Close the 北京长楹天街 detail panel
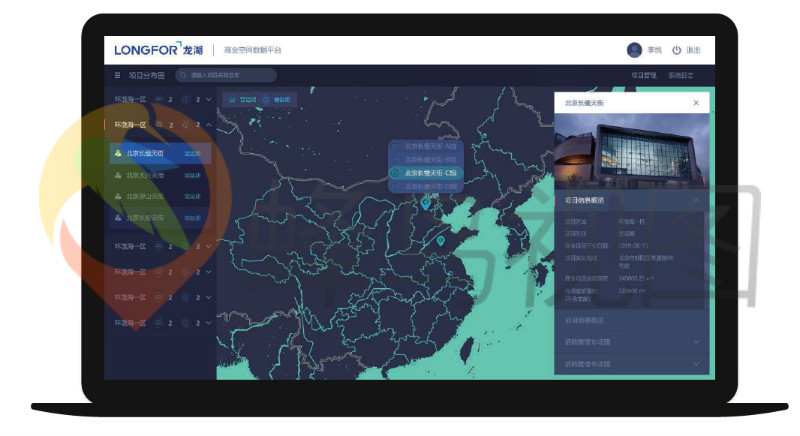800x436 pixels. coord(696,103)
